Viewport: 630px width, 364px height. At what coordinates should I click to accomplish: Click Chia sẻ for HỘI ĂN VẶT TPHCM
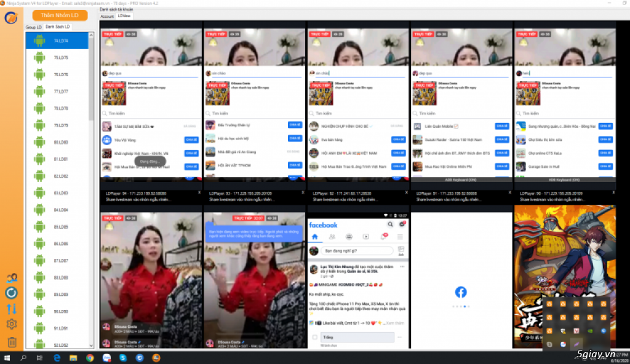pyautogui.click(x=295, y=165)
